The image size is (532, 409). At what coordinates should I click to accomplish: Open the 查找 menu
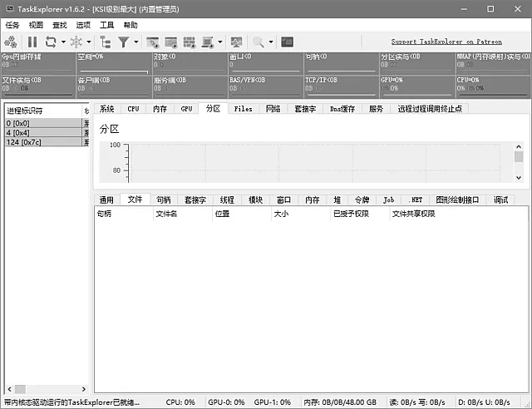(60, 25)
